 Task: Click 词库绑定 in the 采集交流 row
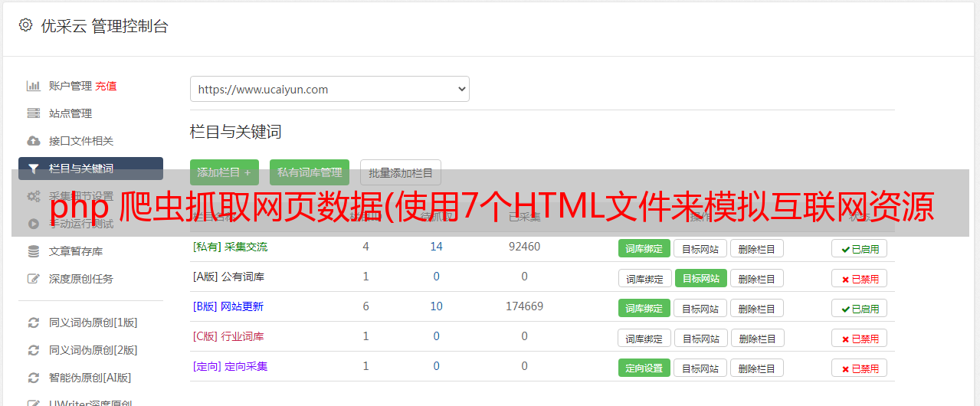(644, 248)
